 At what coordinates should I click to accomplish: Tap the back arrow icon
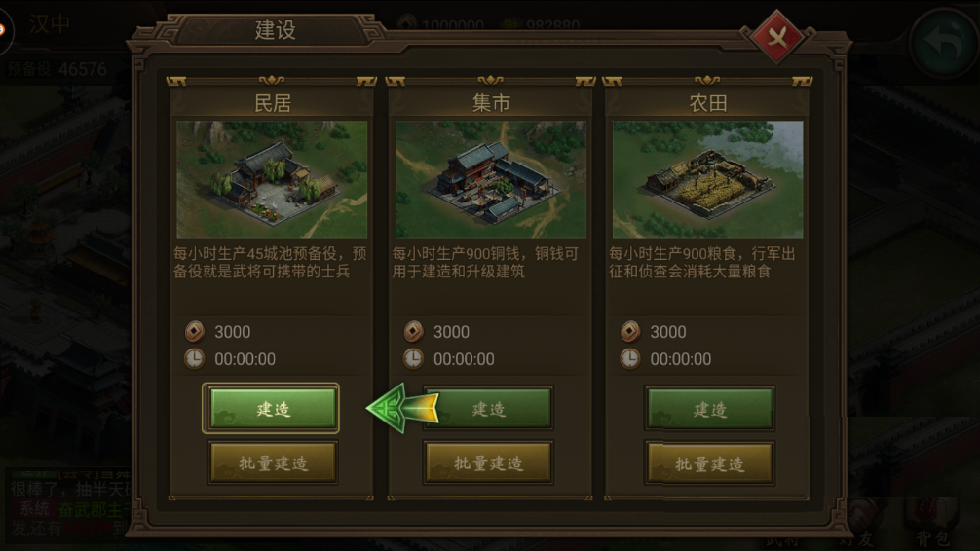click(944, 42)
